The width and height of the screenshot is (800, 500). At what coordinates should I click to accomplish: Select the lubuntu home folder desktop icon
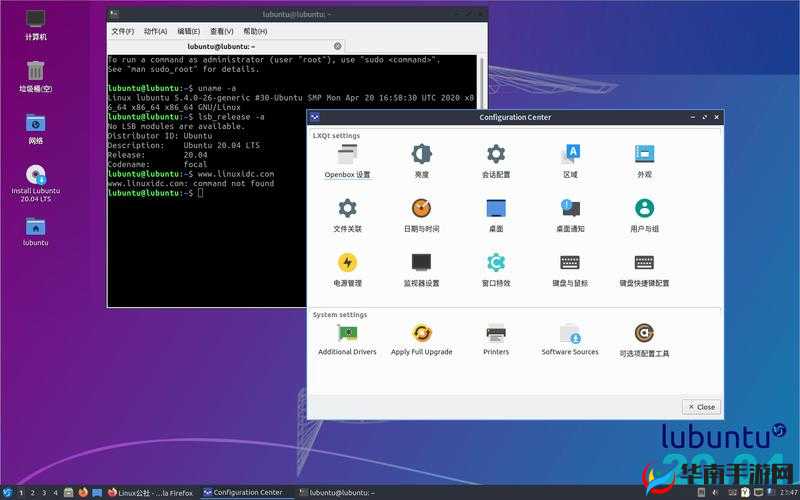pyautogui.click(x=36, y=232)
